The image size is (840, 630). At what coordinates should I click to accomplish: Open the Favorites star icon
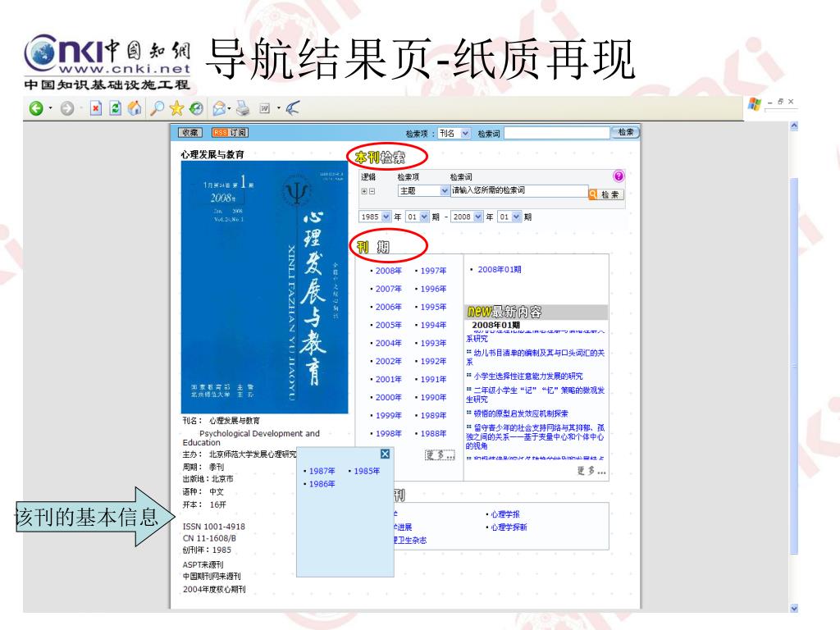(176, 109)
